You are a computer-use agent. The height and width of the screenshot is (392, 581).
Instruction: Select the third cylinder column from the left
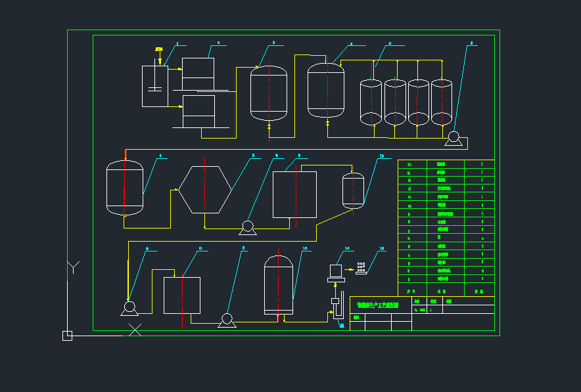point(419,102)
